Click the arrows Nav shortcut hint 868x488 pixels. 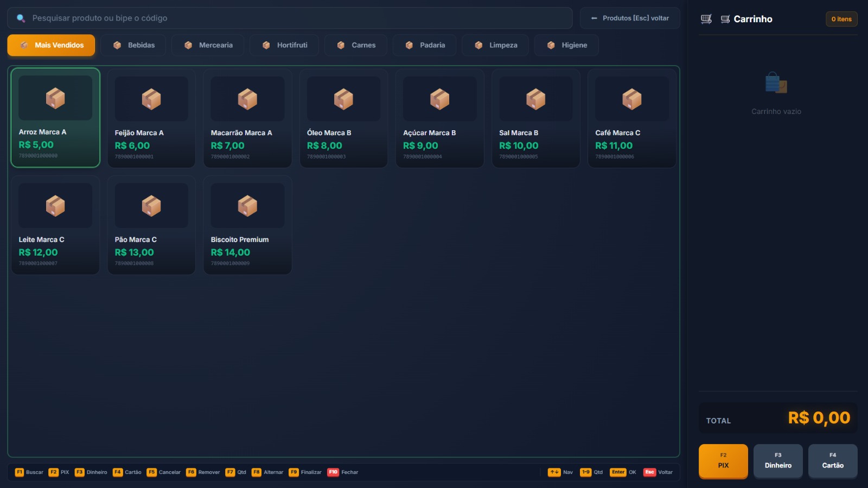560,472
